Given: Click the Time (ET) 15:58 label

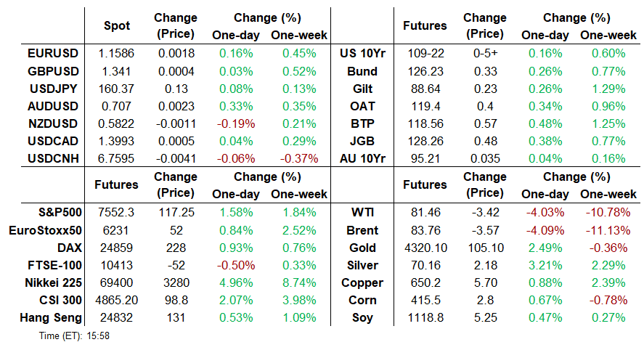Looking at the screenshot, I should (x=74, y=336).
